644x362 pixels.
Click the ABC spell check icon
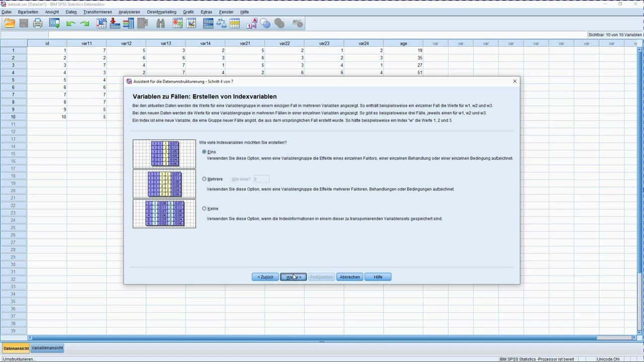pyautogui.click(x=297, y=23)
